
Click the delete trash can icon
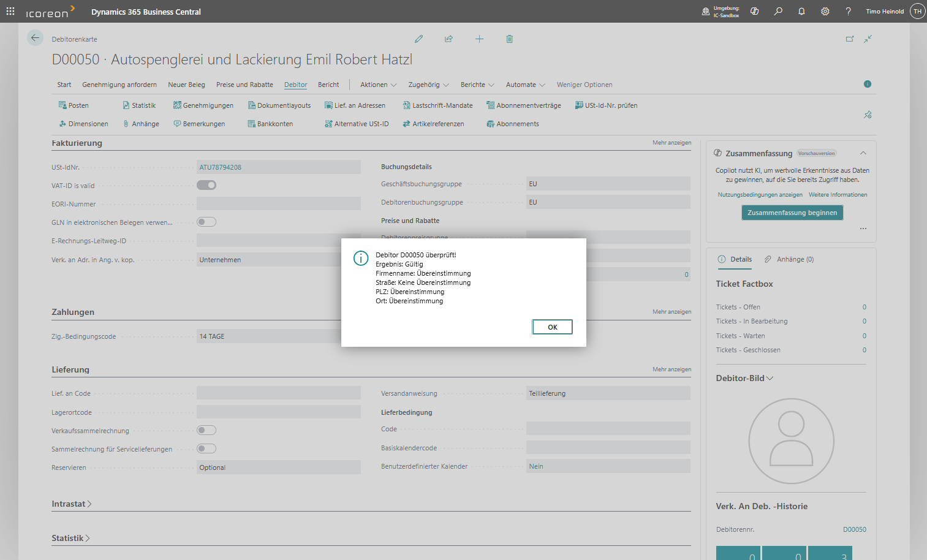point(509,39)
